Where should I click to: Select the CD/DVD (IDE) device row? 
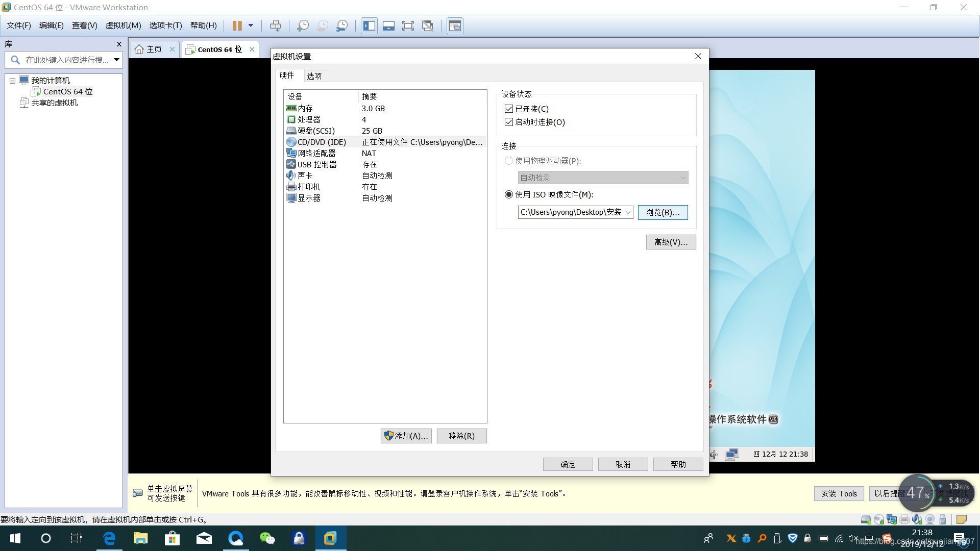click(385, 142)
